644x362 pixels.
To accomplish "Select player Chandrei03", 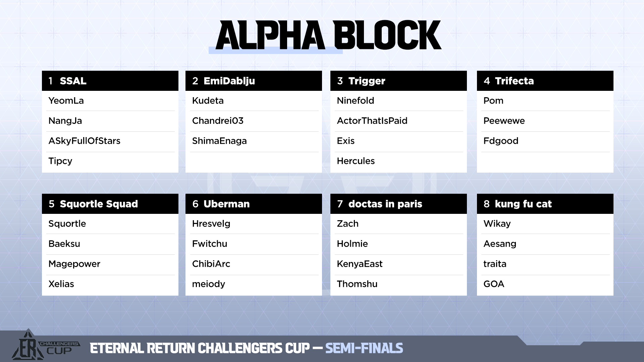I will click(218, 121).
